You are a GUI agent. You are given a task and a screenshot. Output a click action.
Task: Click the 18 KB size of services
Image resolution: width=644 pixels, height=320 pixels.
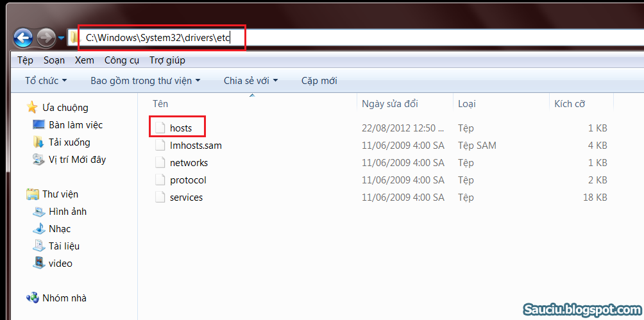(595, 197)
